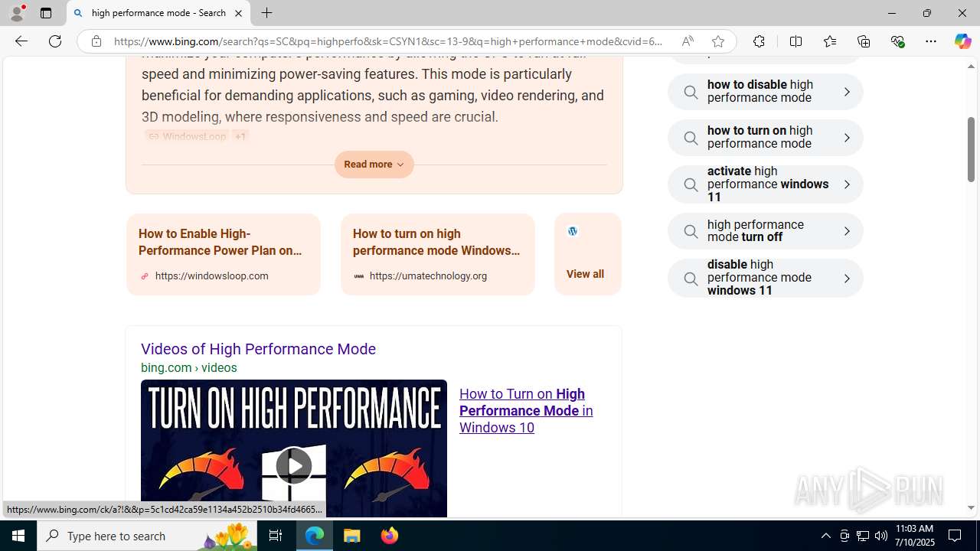Click the page vertical scrollbar thumb

(971, 149)
